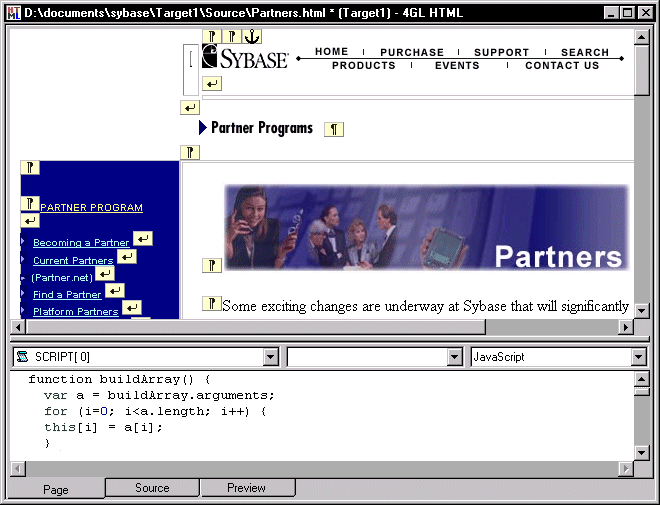Click the 'this[i] = a[i];' code line

pyautogui.click(x=103, y=427)
